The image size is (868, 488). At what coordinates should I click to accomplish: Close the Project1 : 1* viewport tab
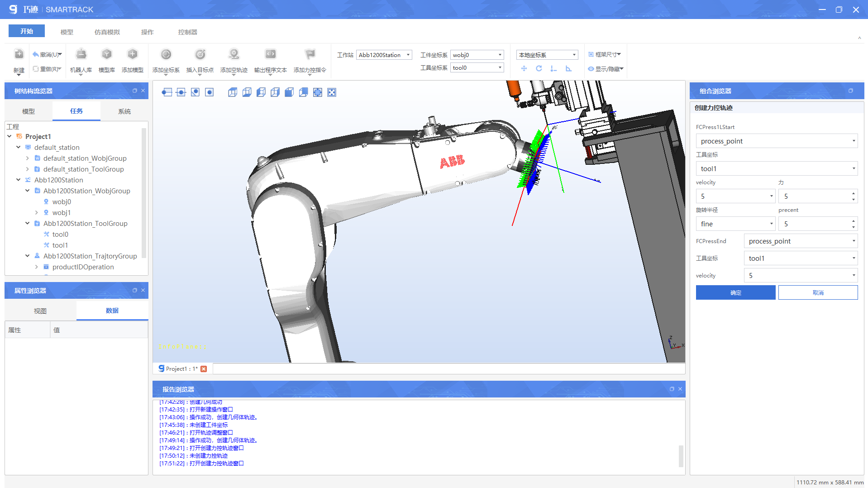coord(204,369)
